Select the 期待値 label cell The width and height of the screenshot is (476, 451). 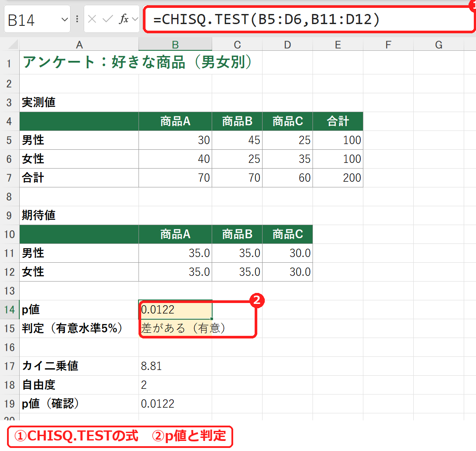(79, 215)
